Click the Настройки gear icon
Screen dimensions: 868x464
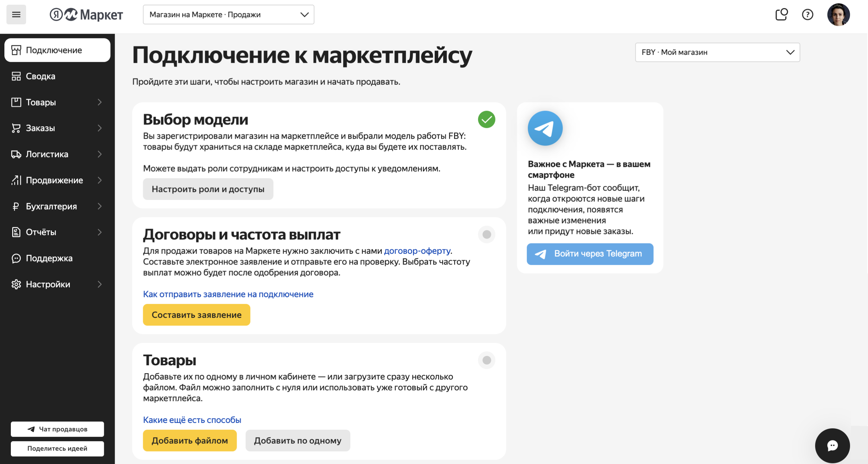[16, 284]
